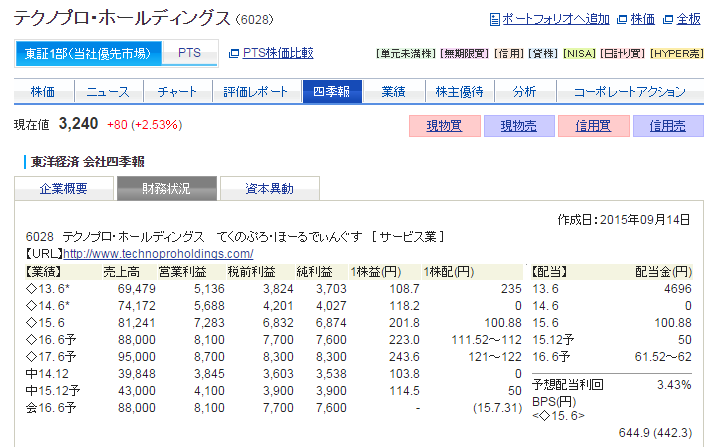Click 営業利益 column header

(x=183, y=272)
